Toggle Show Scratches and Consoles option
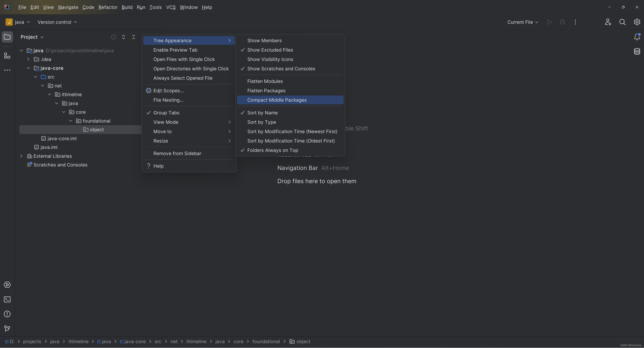 click(290, 69)
